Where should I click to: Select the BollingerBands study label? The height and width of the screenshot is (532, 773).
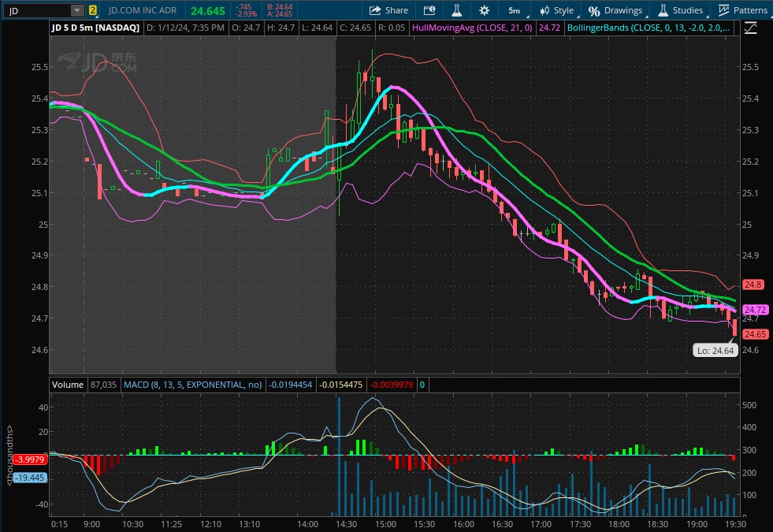click(648, 28)
